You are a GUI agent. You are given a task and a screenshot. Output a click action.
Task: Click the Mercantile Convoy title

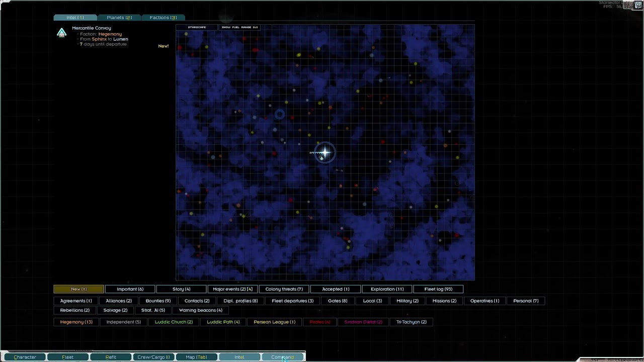[x=92, y=28]
